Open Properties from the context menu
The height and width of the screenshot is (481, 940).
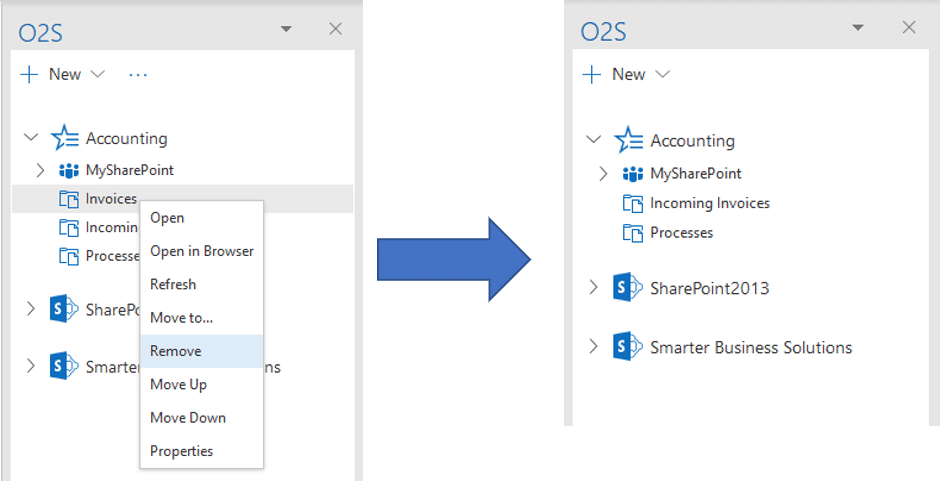201,451
